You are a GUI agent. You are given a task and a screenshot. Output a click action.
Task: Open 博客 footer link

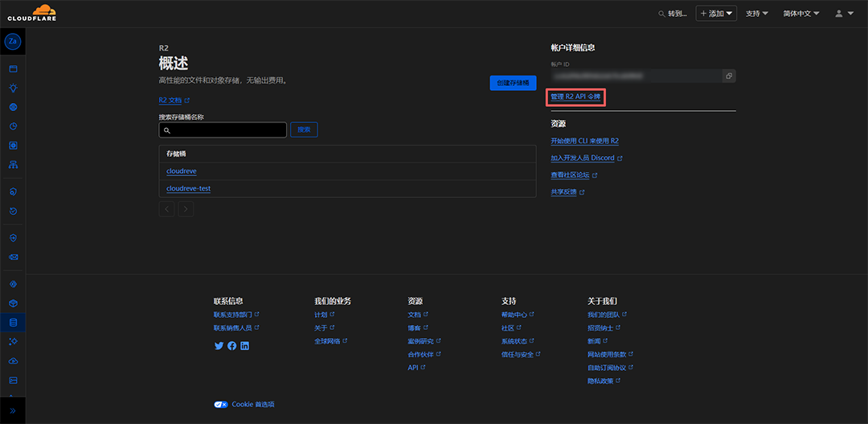coord(418,327)
